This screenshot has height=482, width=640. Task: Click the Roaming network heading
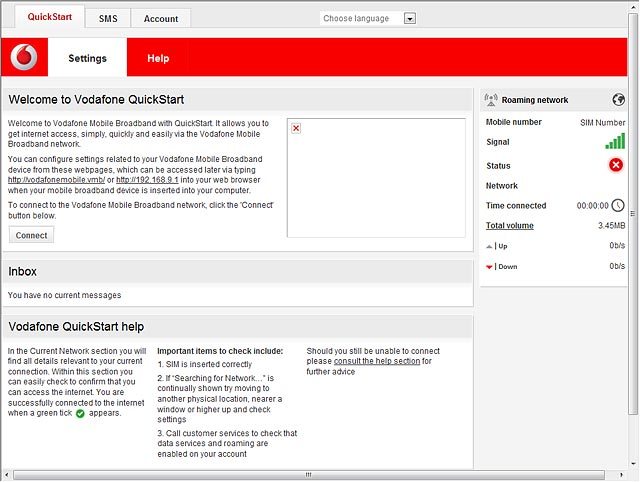pyautogui.click(x=535, y=100)
